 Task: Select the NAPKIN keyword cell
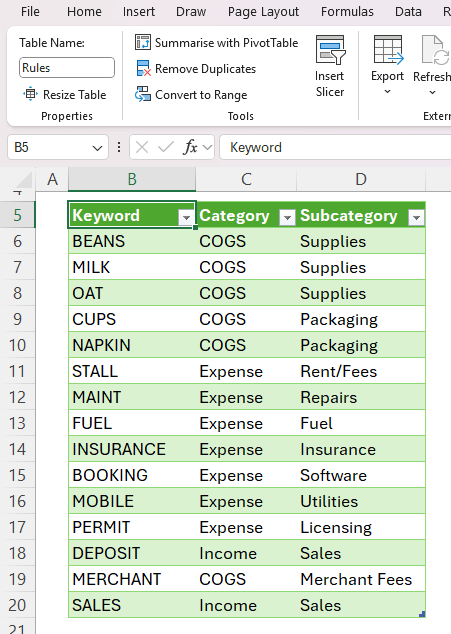point(132,345)
